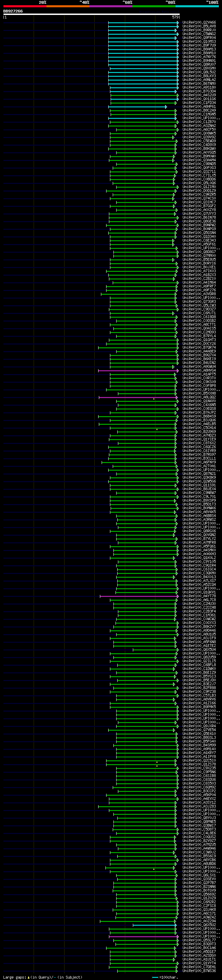
Task: Select the UniRef100_Q8RU07 label
Action: [x=199, y=64]
